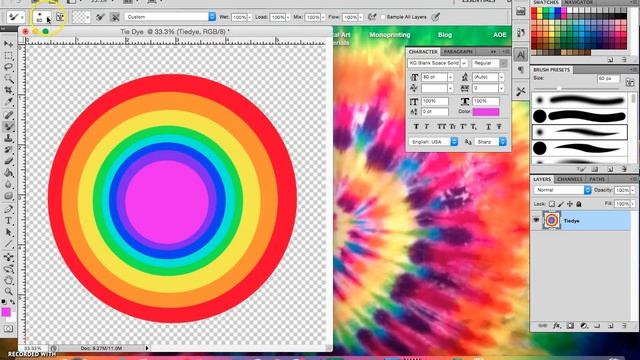Select the Eraser tool
640x360 pixels.
(x=8, y=161)
